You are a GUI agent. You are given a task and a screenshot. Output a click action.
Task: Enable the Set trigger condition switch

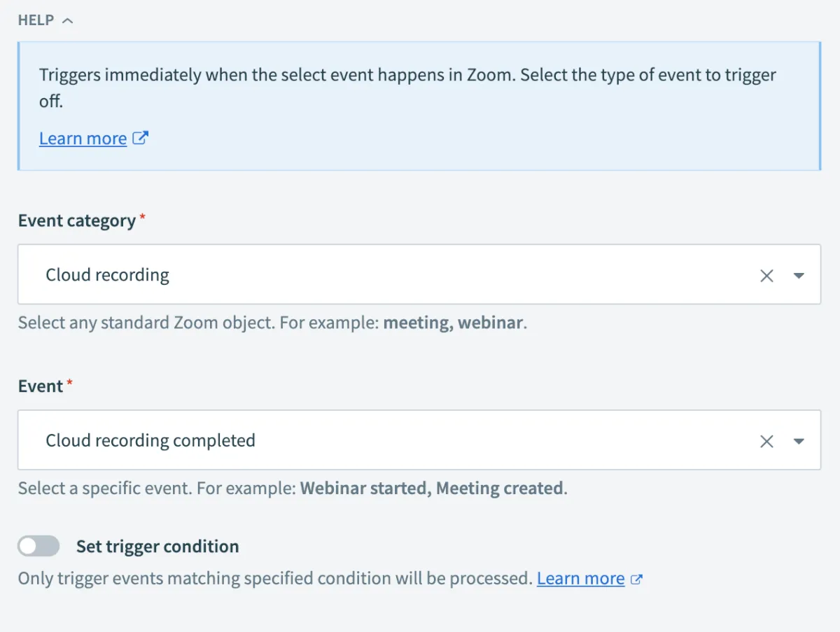pyautogui.click(x=38, y=547)
